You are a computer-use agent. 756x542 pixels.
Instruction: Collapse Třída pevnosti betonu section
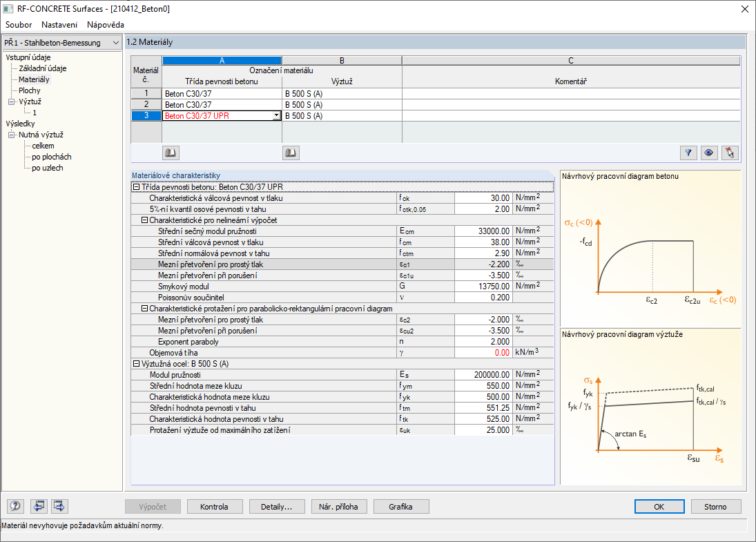click(x=137, y=187)
